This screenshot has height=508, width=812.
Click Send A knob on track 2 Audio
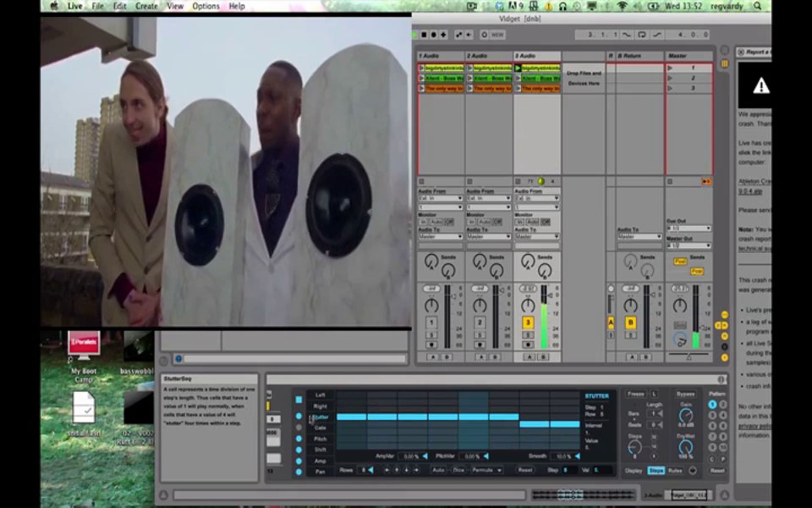479,261
